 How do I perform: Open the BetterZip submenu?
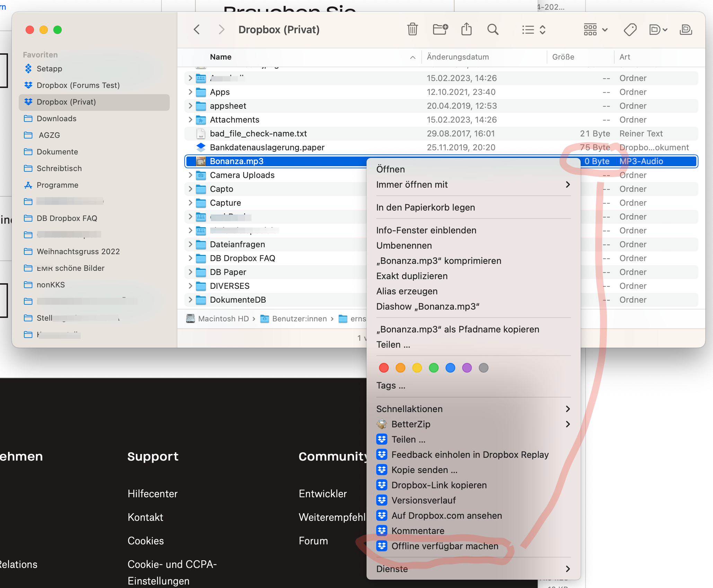point(473,424)
